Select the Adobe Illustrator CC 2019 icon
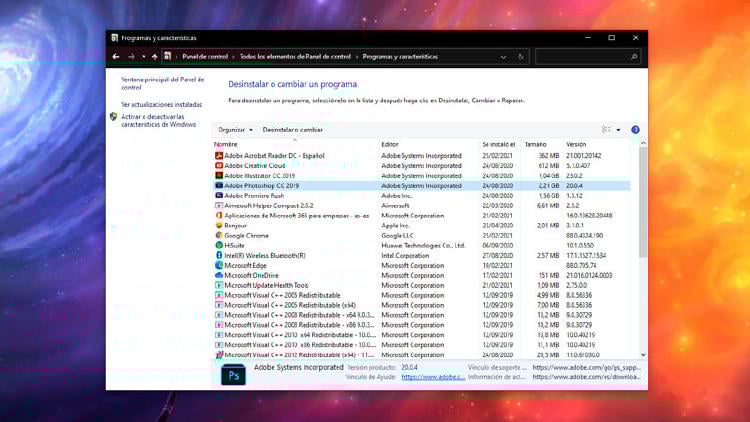This screenshot has width=750, height=422. 219,176
